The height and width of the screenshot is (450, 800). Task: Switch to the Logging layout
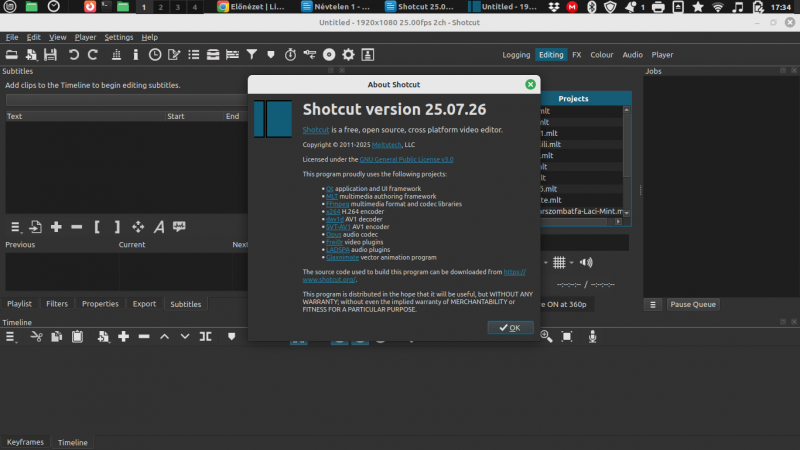pos(516,55)
